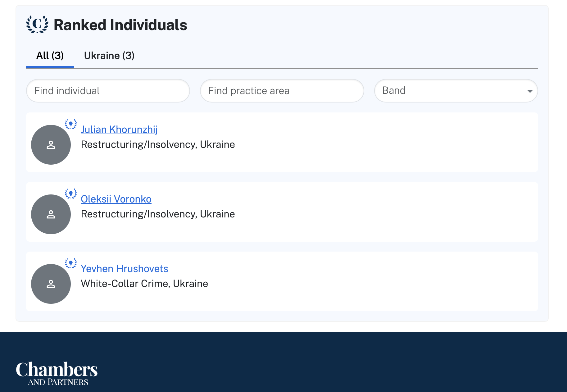
Task: Click Oleksii Voronko's Restructuring/Insolvency practice text
Action: (158, 214)
